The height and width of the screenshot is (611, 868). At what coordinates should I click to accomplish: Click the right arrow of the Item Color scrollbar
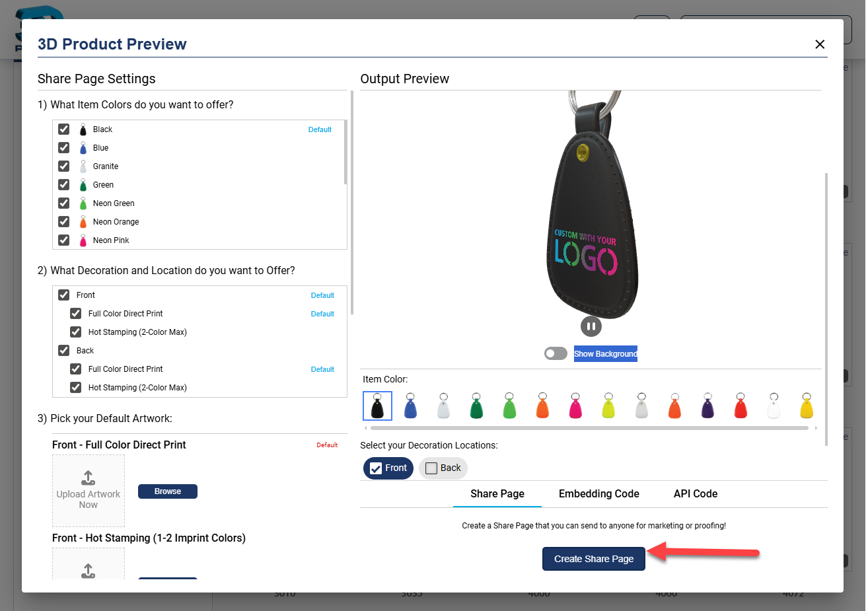pos(816,428)
